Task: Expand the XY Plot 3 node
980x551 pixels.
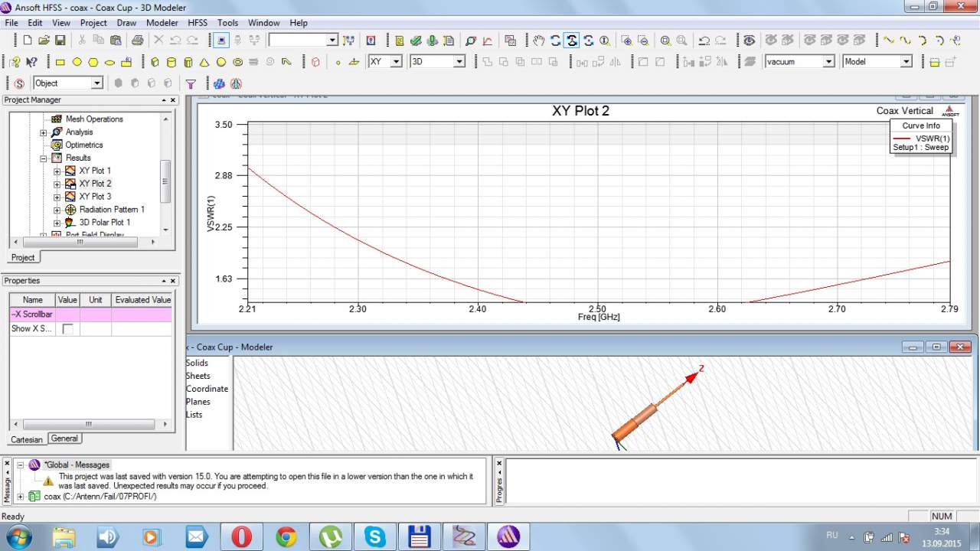Action: pyautogui.click(x=57, y=197)
